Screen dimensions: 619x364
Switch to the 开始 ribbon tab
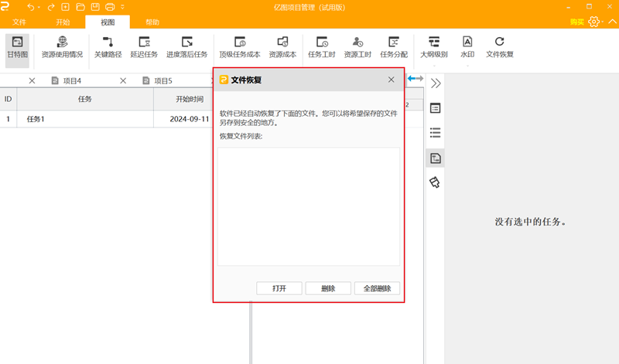63,22
